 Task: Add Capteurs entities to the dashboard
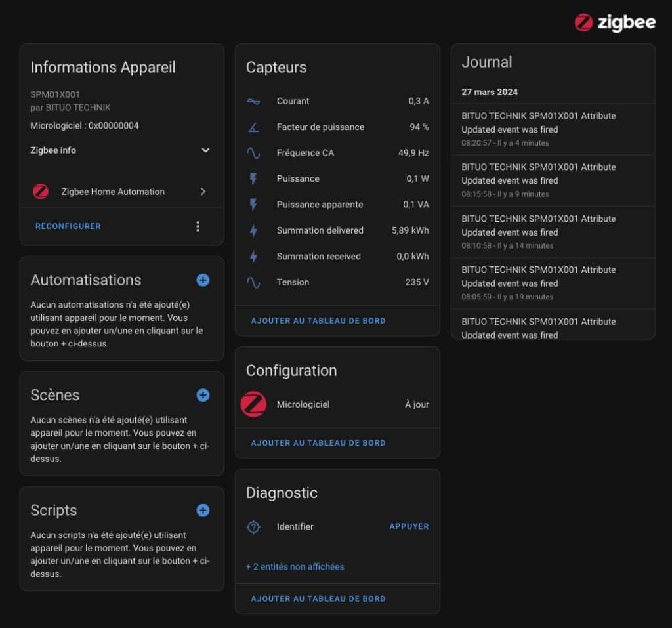318,321
